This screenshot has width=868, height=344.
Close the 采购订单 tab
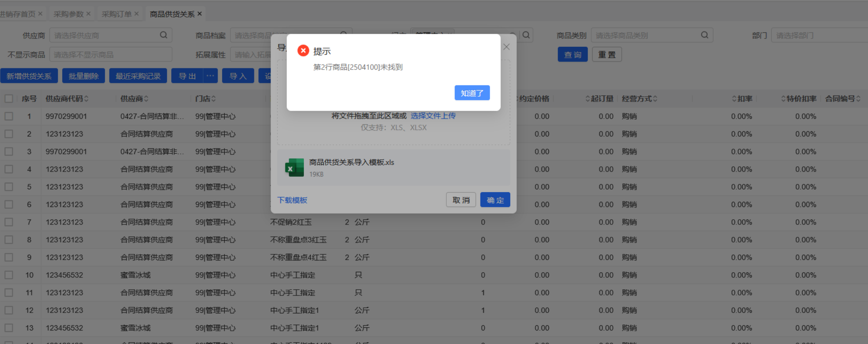pyautogui.click(x=137, y=14)
